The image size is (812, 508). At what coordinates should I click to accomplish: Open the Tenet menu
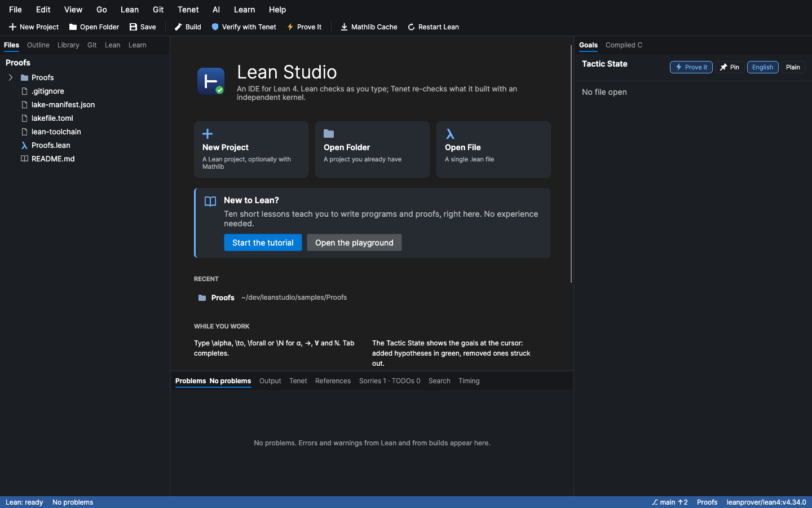(x=188, y=10)
